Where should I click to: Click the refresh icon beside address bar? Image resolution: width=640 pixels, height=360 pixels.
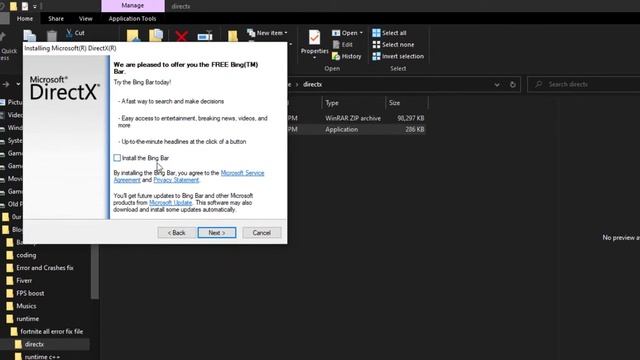click(x=513, y=84)
